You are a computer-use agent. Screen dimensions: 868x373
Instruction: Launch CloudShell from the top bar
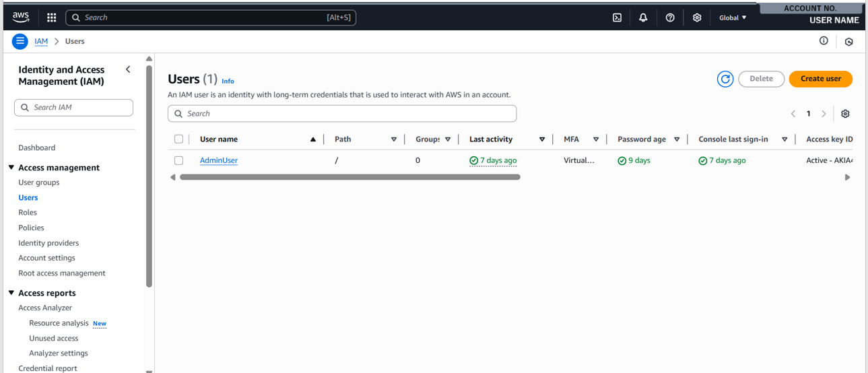617,18
